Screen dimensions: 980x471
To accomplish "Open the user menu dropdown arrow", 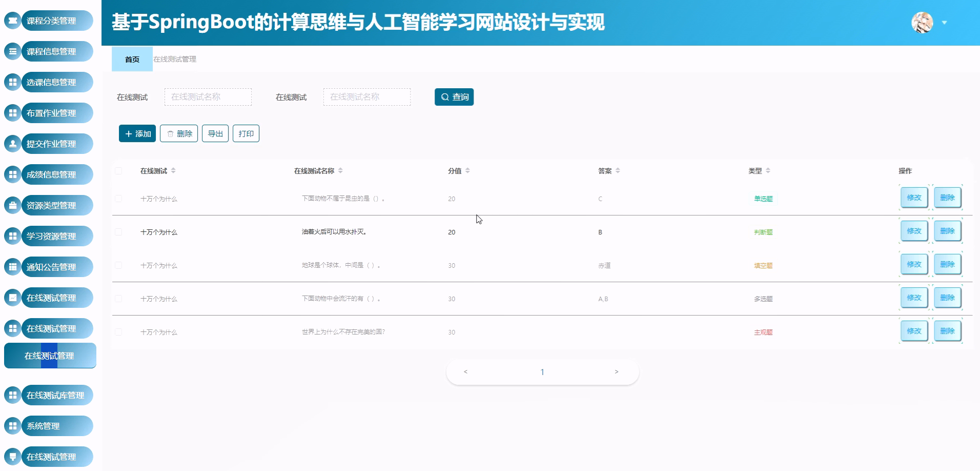I will (x=944, y=23).
